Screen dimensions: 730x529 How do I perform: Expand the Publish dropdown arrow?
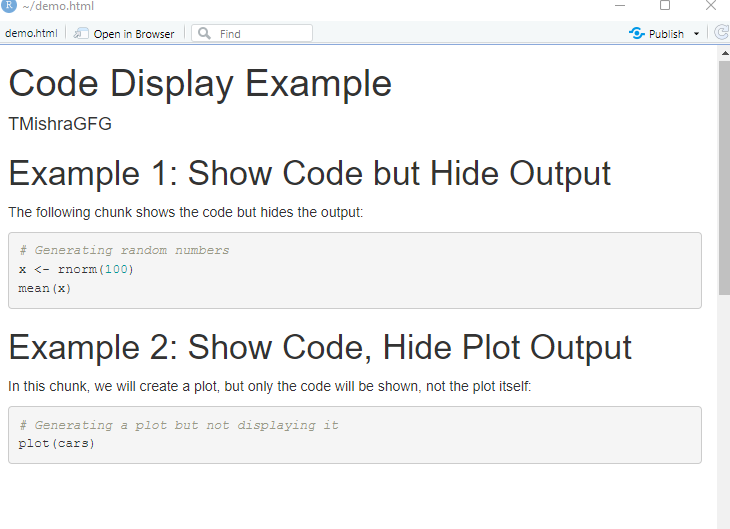[696, 34]
